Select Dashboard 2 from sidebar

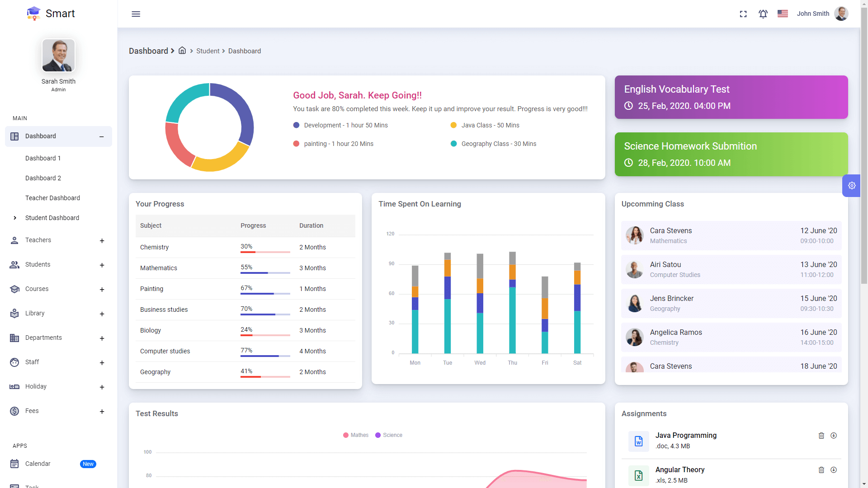pyautogui.click(x=43, y=178)
